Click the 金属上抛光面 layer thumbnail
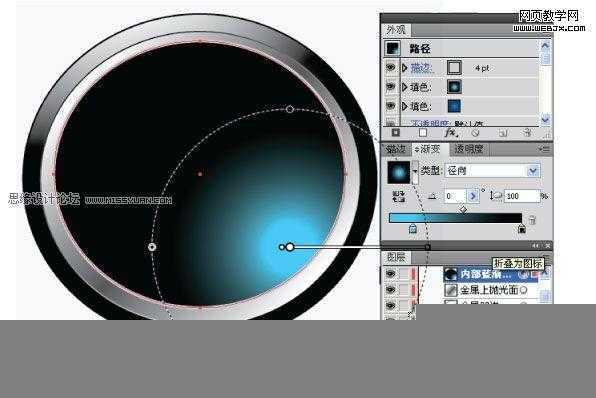 [x=451, y=290]
